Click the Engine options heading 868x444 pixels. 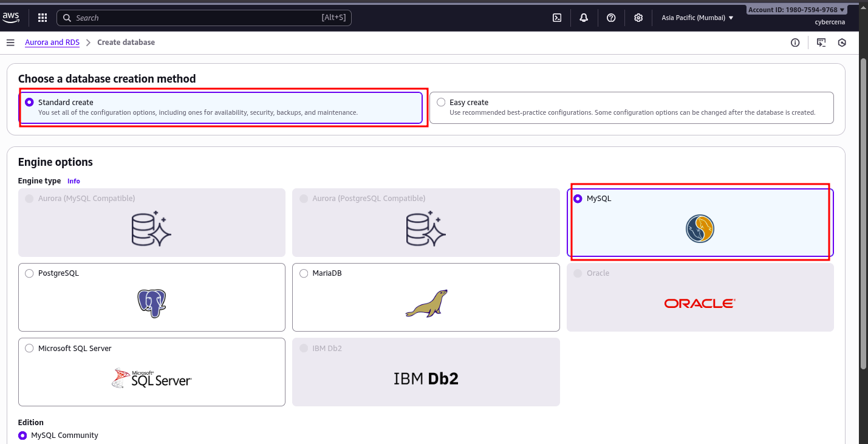(55, 162)
